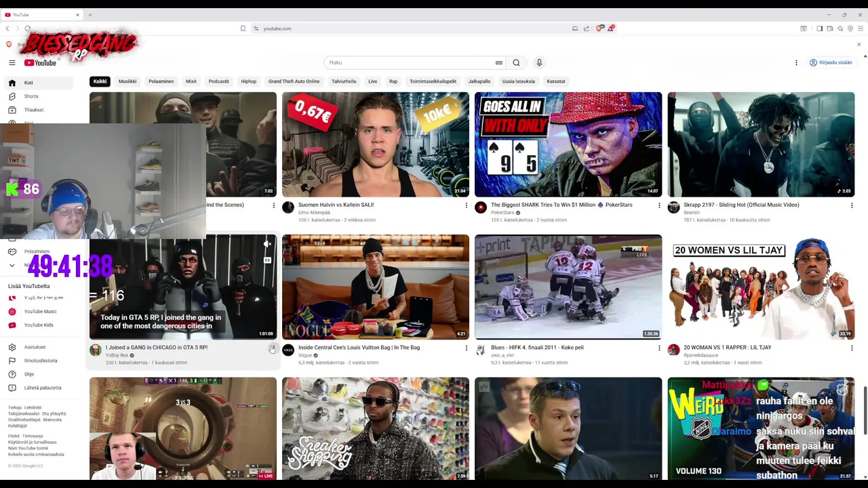Image resolution: width=868 pixels, height=488 pixels.
Task: Unmute the GTA 5 RP preview video
Action: coord(268,244)
